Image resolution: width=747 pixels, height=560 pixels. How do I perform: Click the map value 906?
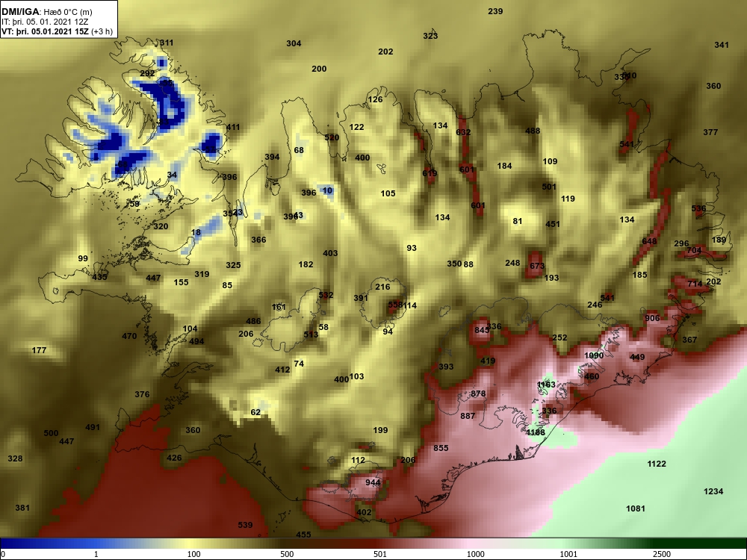click(x=652, y=318)
